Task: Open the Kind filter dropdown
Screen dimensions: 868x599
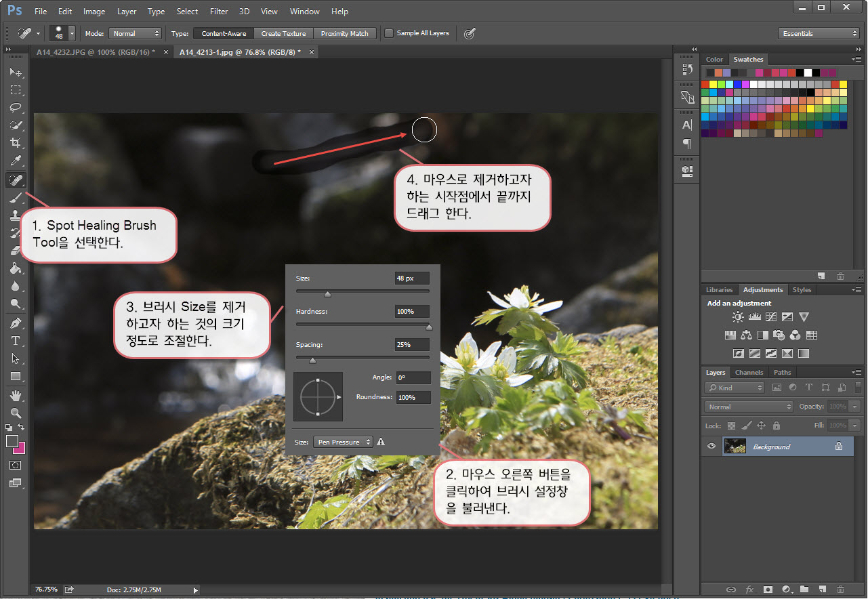Action: point(735,388)
